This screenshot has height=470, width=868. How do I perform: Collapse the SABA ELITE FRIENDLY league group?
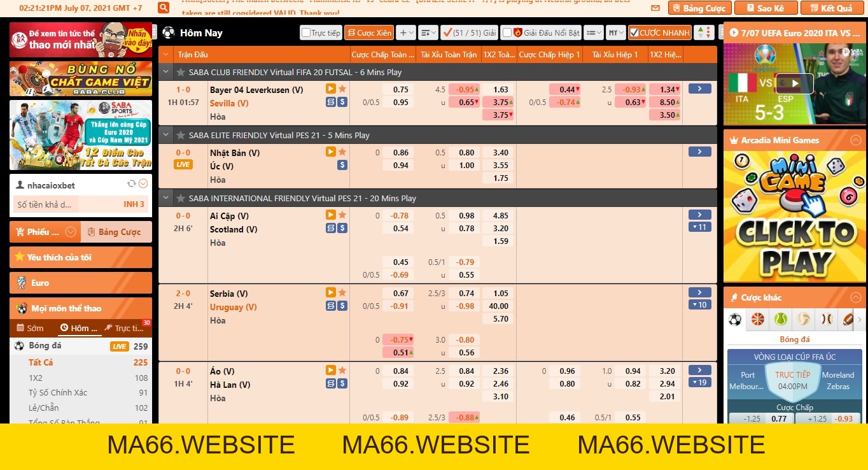pyautogui.click(x=167, y=136)
